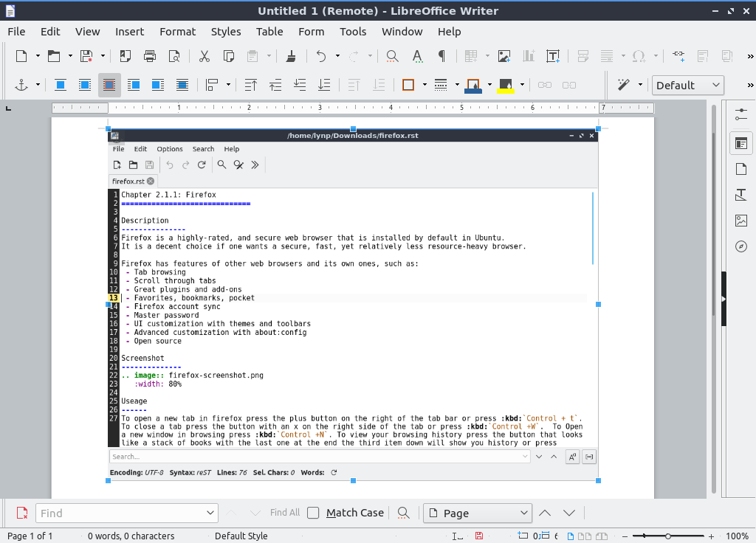Click the Insert Text Box icon
The width and height of the screenshot is (756, 543).
point(552,56)
